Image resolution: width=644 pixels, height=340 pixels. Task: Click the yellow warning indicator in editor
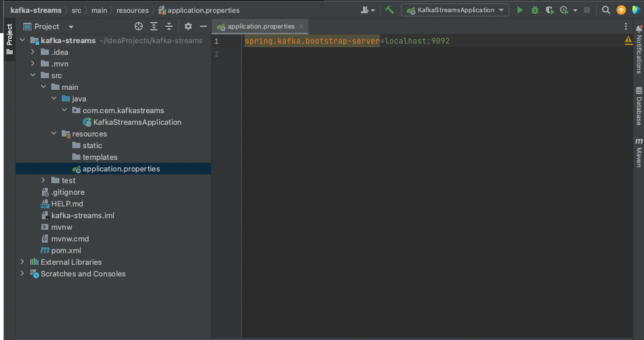628,40
